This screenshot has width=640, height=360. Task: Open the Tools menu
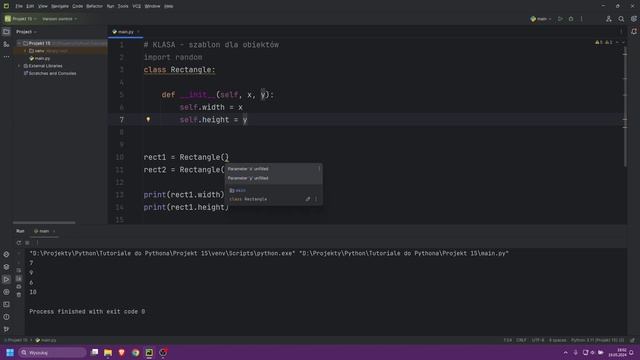click(x=123, y=6)
